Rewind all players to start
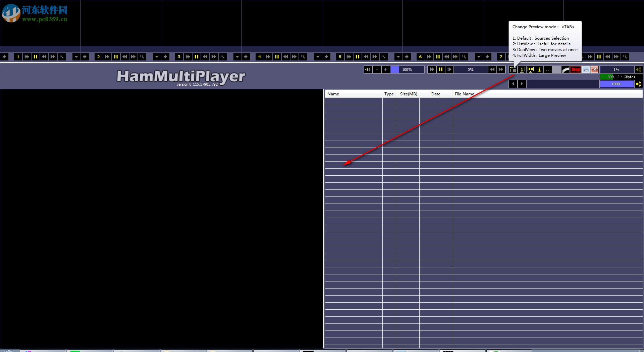 pos(432,70)
